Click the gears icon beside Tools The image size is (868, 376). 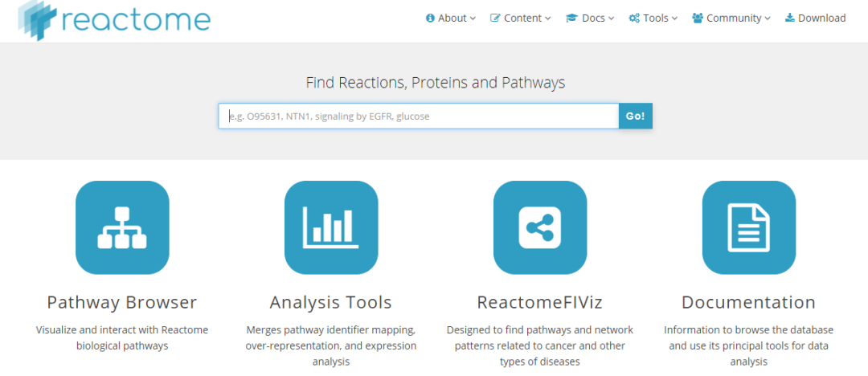634,18
